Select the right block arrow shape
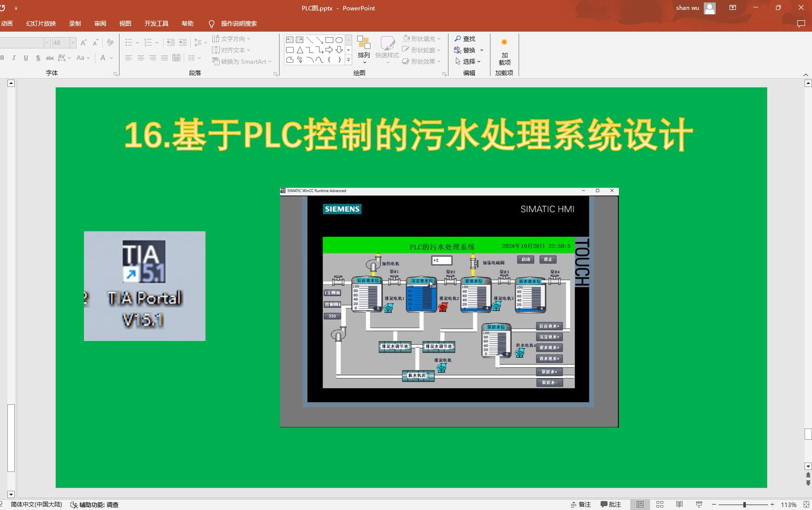Screen dimensions: 812x510 (329, 50)
